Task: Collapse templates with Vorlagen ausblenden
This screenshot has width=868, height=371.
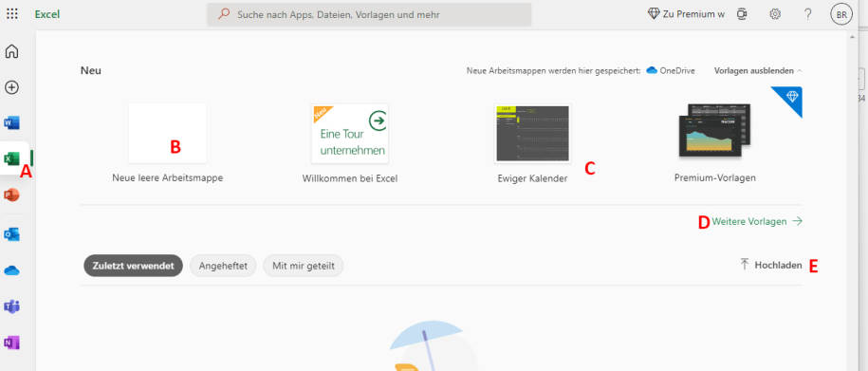Action: 758,71
